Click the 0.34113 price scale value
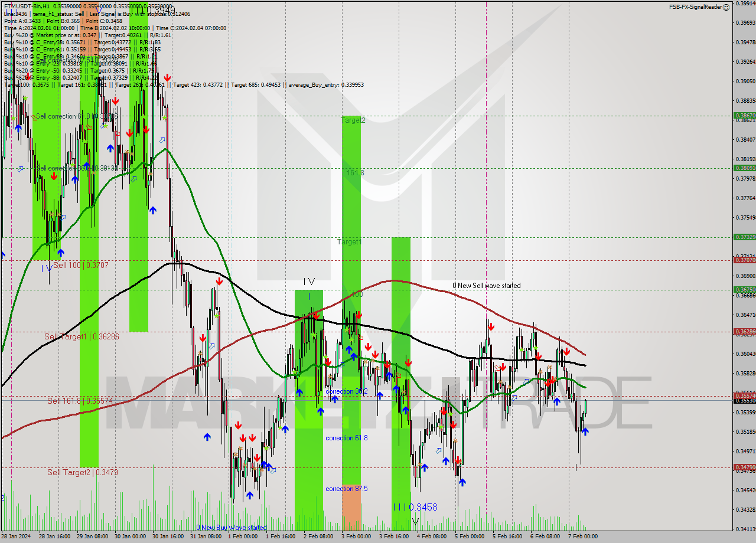 pyautogui.click(x=745, y=529)
